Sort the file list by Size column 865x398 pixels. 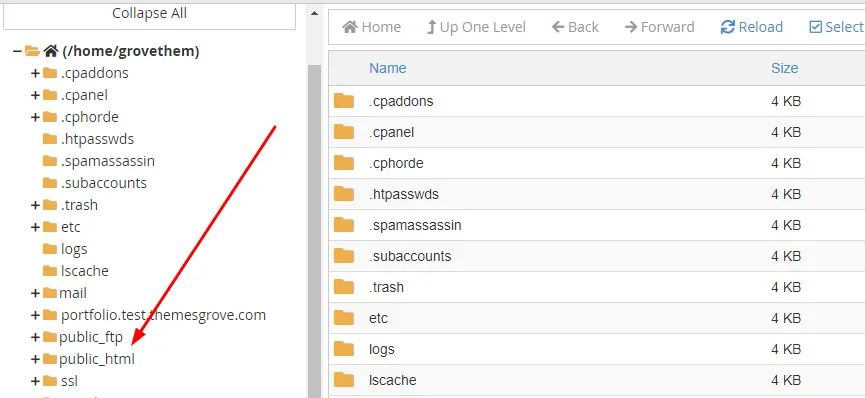(784, 68)
